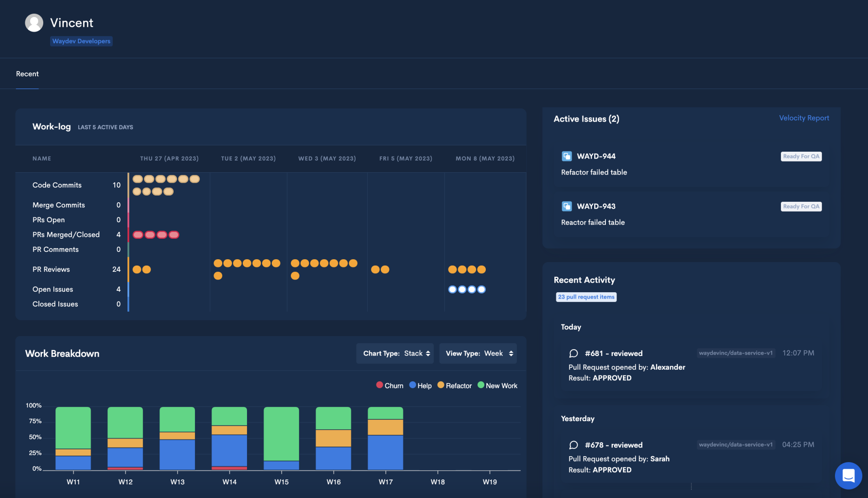
Task: Click Vincent's profile avatar icon
Action: (34, 23)
